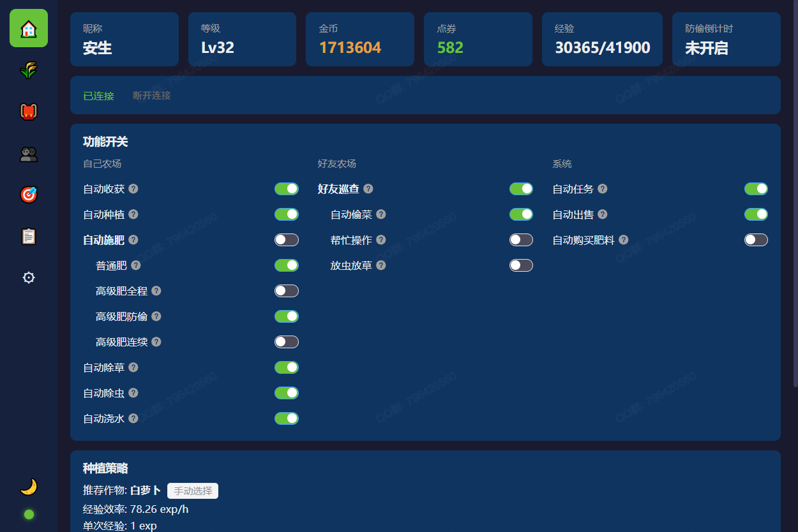Viewport: 798px width, 532px height.
Task: Open the clipboard logs sidebar icon
Action: click(29, 236)
